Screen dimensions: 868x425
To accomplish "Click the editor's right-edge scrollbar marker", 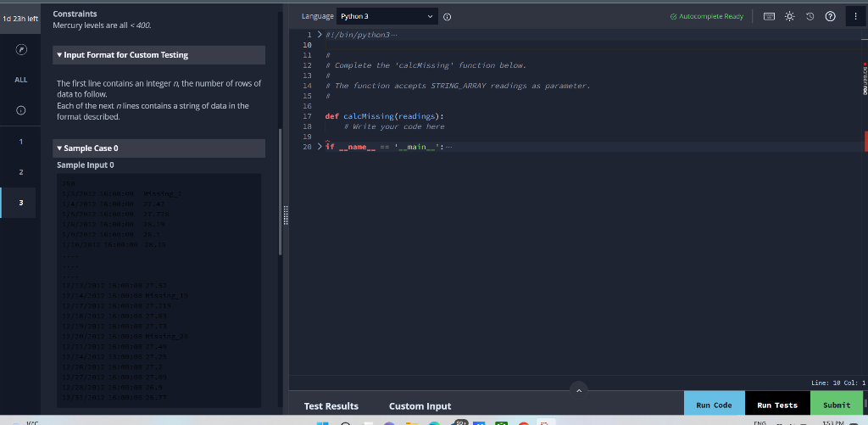I will 865,141.
